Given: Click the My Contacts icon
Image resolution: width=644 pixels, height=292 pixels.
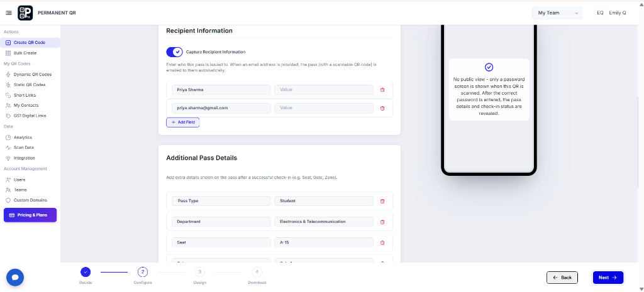Looking at the screenshot, I should (x=8, y=105).
